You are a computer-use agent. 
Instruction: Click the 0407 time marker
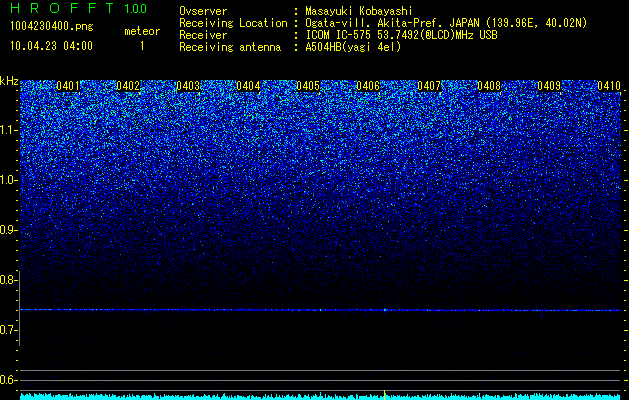429,86
